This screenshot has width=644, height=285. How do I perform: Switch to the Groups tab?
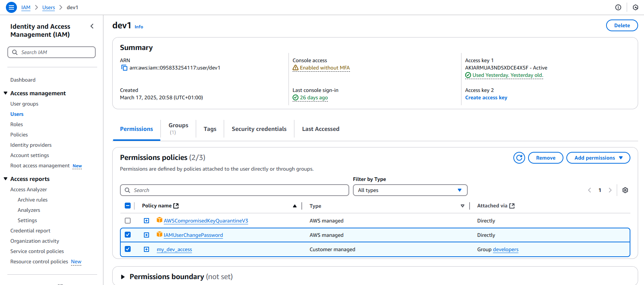tap(178, 129)
